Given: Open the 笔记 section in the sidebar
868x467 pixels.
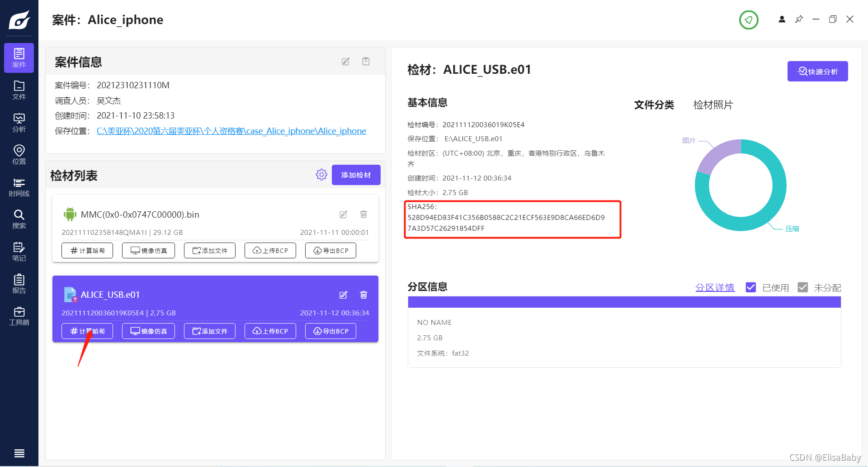Looking at the screenshot, I should pos(19,252).
